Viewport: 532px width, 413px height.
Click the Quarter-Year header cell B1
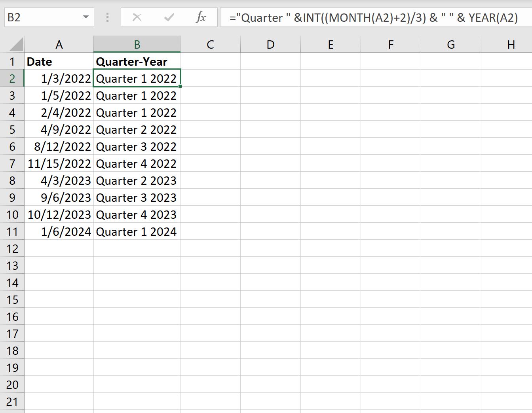click(x=137, y=61)
